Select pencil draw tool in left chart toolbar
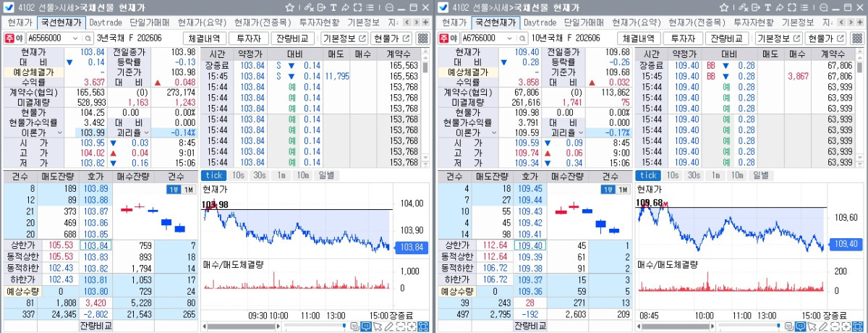 388,326
